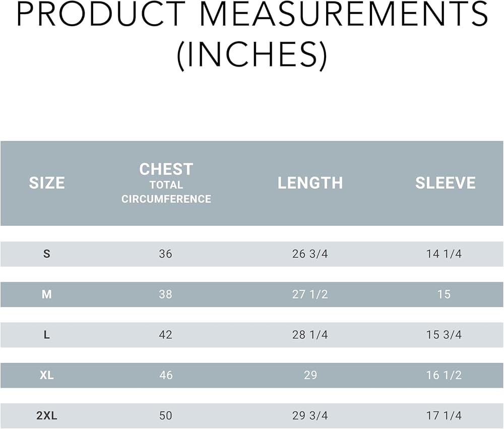Click length value 26 3/4 for size S
Screen dimensions: 504x429
pyautogui.click(x=310, y=254)
